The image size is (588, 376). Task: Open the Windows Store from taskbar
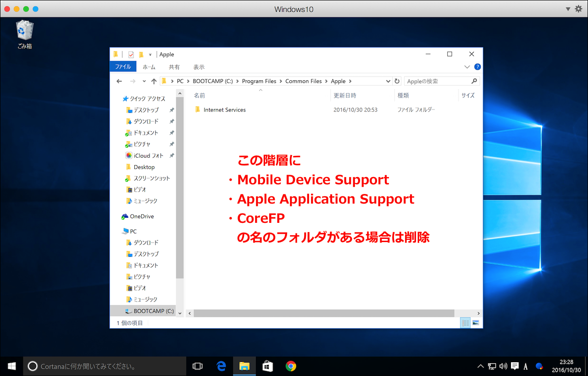click(267, 366)
